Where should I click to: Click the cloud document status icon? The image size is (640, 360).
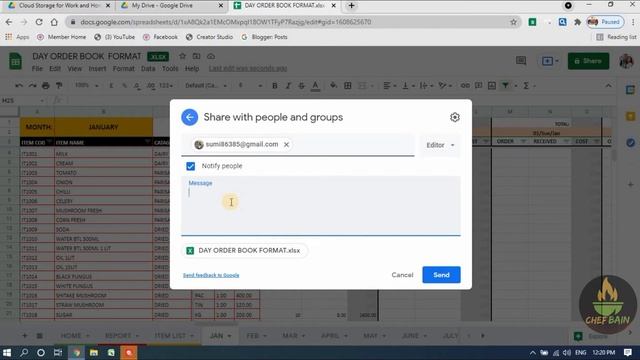point(211,56)
